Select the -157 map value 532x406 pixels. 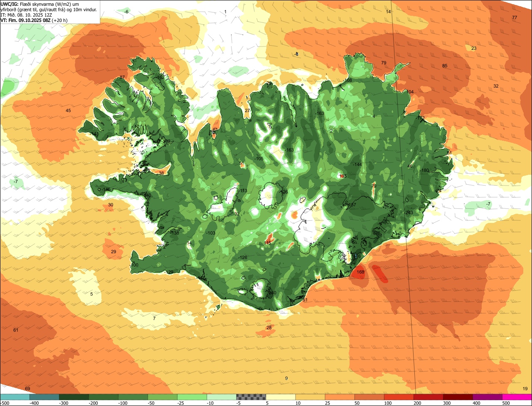[x=352, y=205]
